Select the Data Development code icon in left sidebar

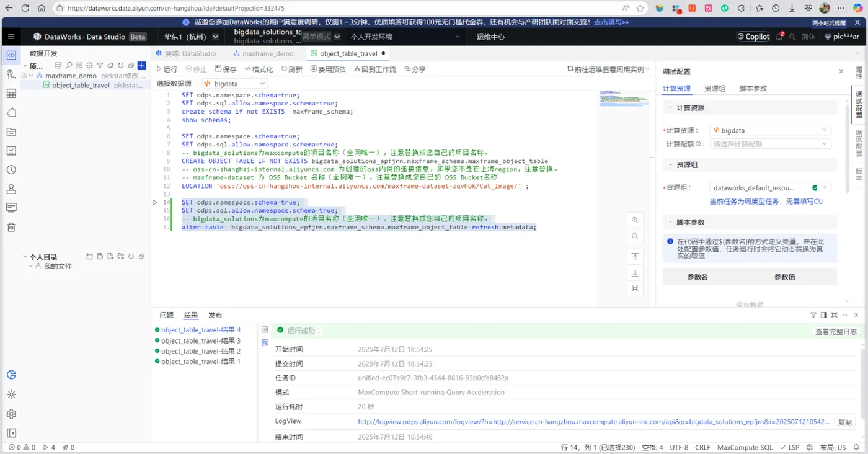[11, 55]
